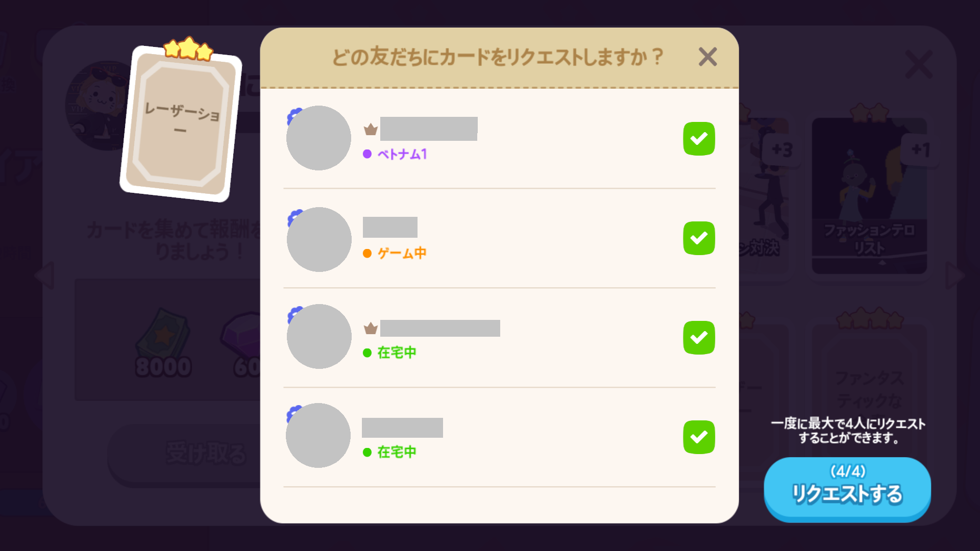
Task: Click the third friend's profile avatar
Action: (318, 336)
